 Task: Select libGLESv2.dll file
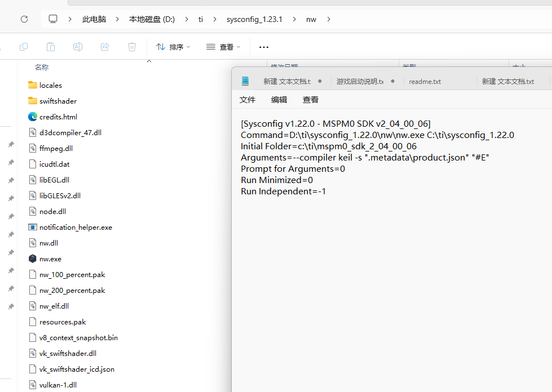coord(60,195)
